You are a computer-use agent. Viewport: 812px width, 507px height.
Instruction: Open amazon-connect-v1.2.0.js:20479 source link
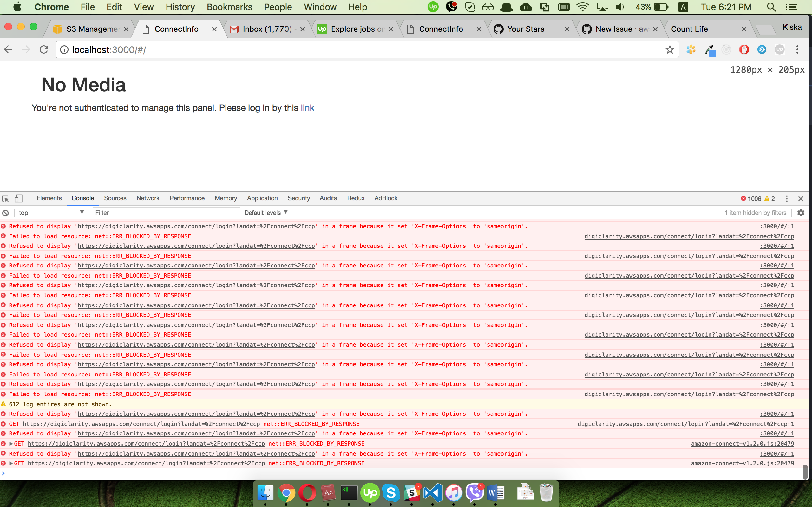pyautogui.click(x=742, y=444)
